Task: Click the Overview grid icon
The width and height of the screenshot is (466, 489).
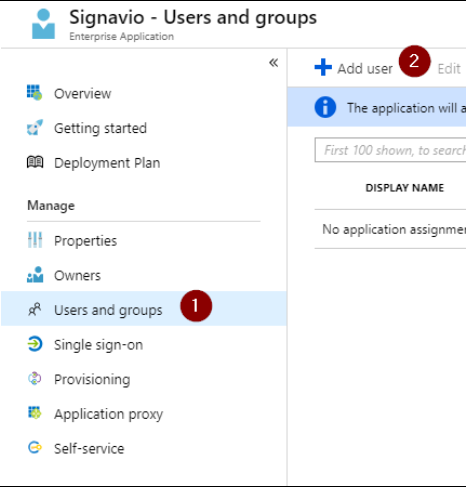Action: 34,93
